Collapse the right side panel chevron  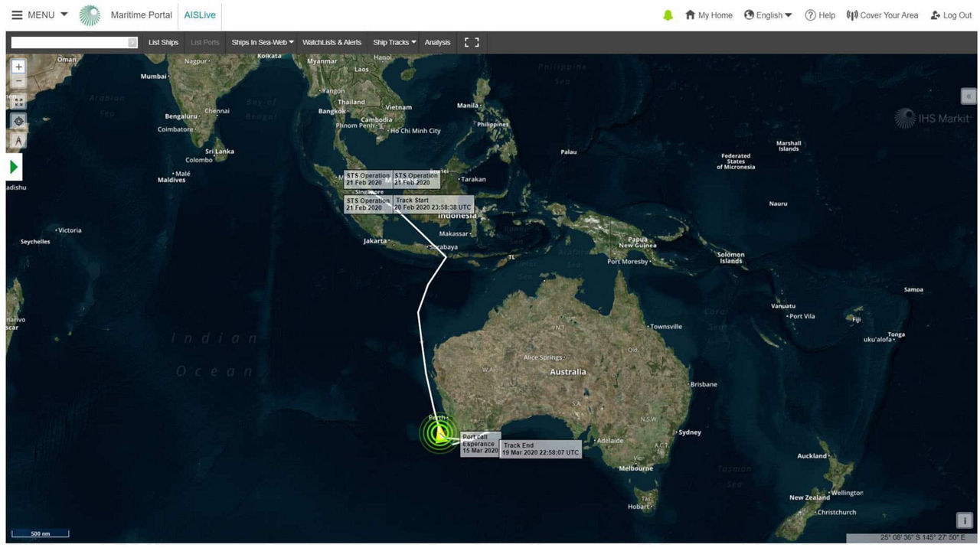tap(969, 96)
